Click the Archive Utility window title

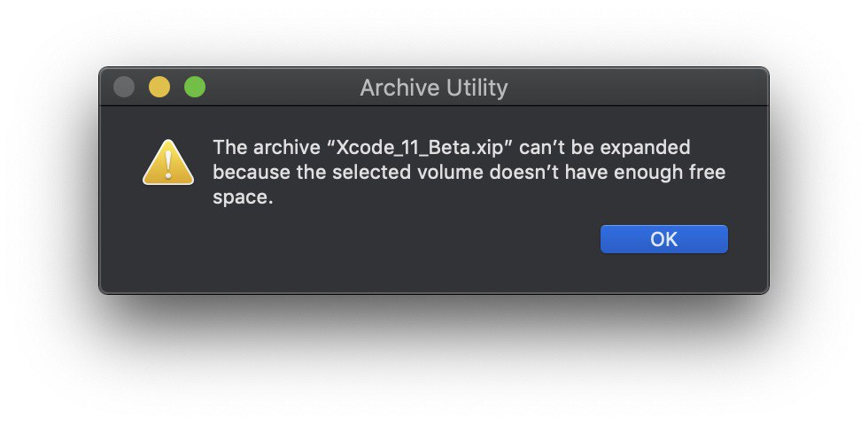pos(433,88)
